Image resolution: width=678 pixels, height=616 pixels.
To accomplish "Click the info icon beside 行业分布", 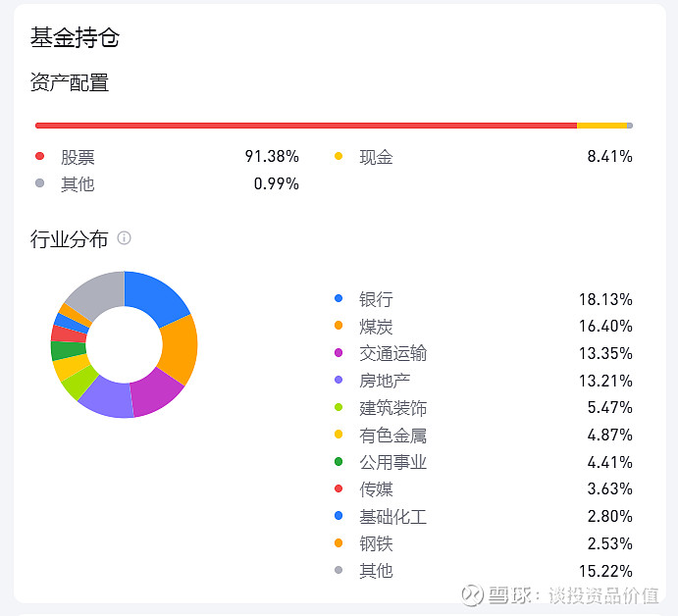I will click(x=124, y=238).
